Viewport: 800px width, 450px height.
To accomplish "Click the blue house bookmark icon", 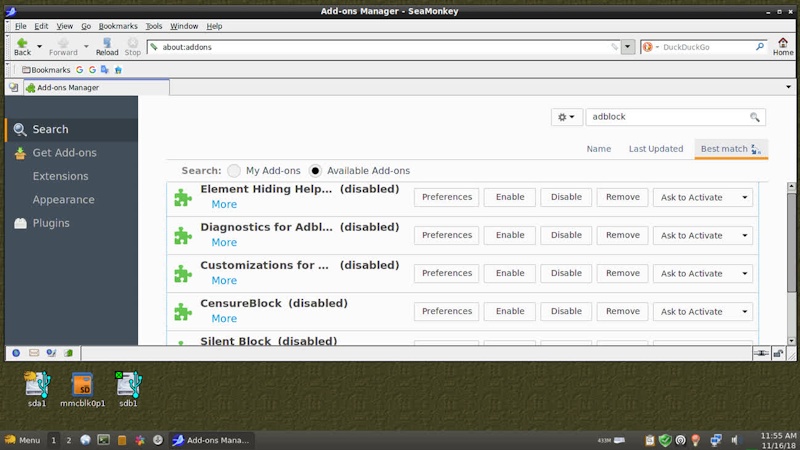I will pyautogui.click(x=118, y=70).
